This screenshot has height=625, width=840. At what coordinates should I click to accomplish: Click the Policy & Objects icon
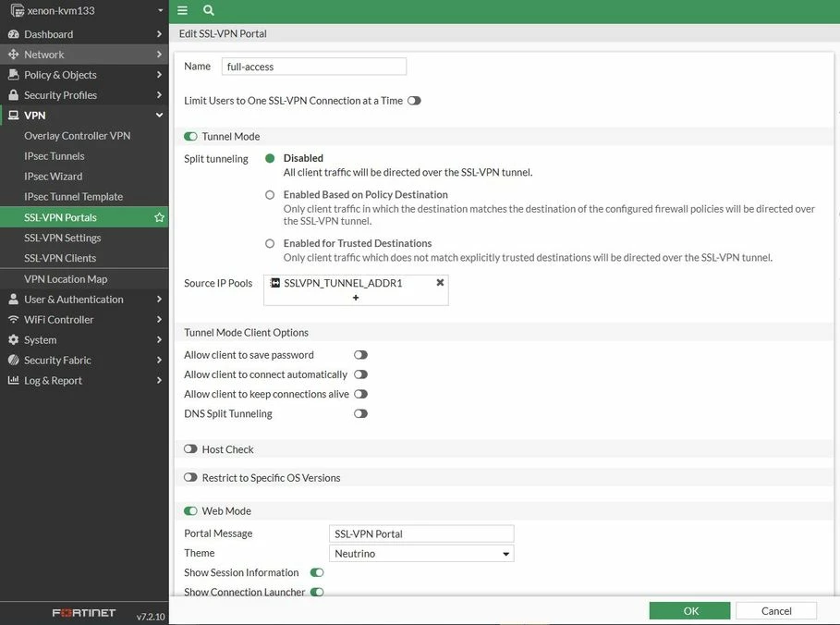pyautogui.click(x=13, y=75)
